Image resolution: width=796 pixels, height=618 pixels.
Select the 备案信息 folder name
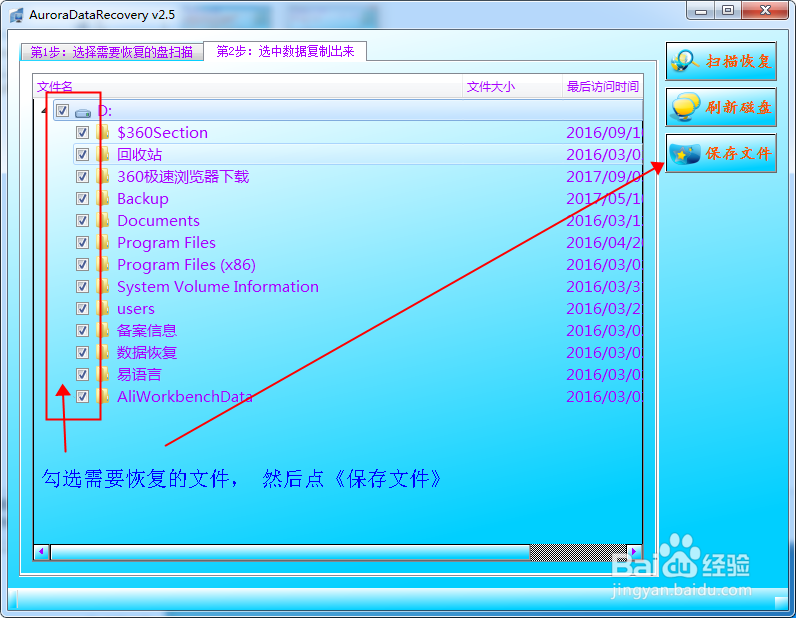tap(147, 331)
